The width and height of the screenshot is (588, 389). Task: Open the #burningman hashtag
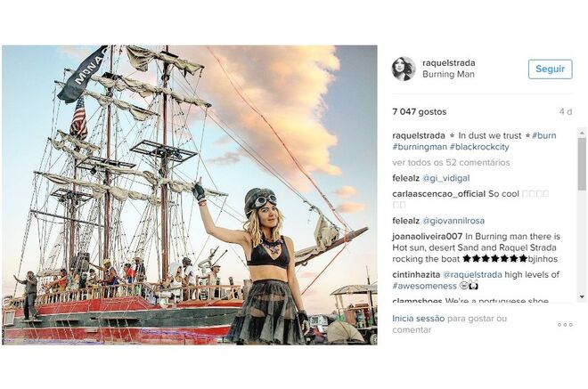click(420, 147)
